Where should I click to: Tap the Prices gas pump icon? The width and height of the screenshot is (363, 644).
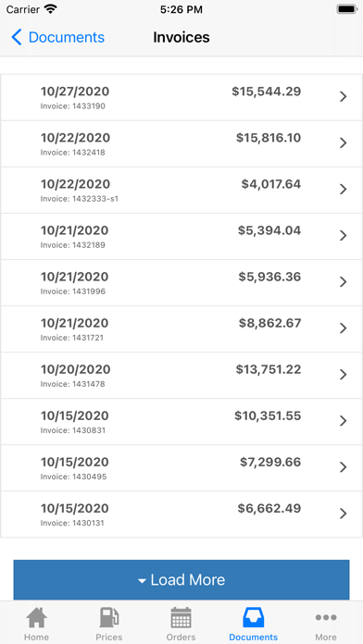[109, 618]
